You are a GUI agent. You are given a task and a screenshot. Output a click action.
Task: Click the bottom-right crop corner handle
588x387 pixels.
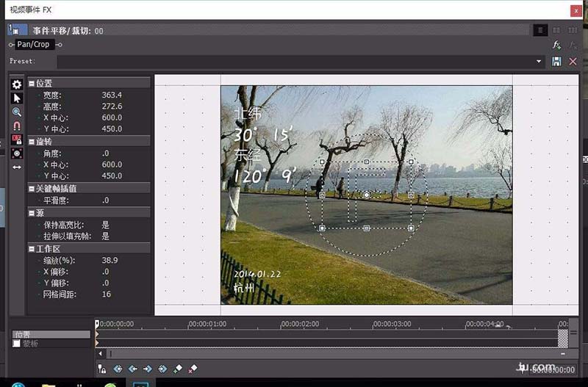411,228
